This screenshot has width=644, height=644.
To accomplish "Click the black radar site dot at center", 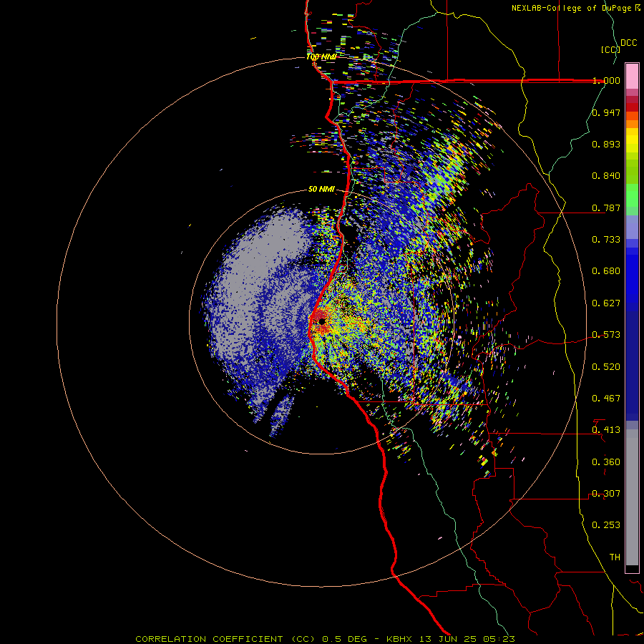I will click(x=321, y=321).
